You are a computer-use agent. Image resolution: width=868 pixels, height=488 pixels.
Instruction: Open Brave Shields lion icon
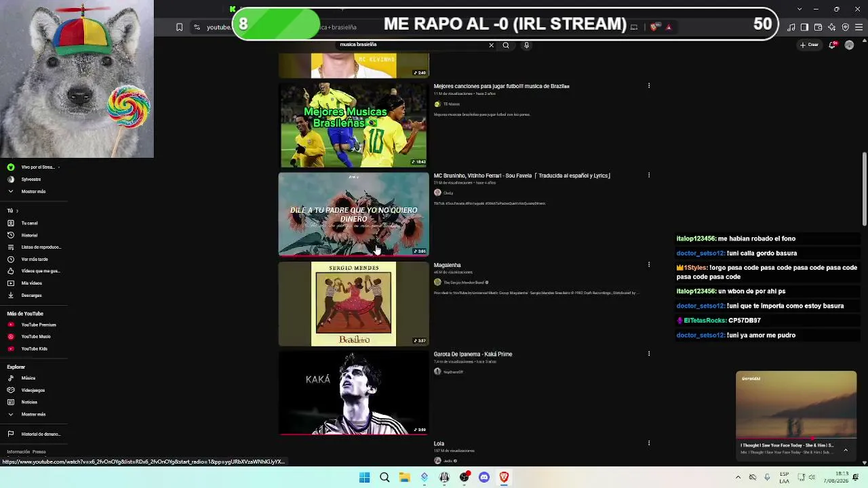tap(654, 27)
